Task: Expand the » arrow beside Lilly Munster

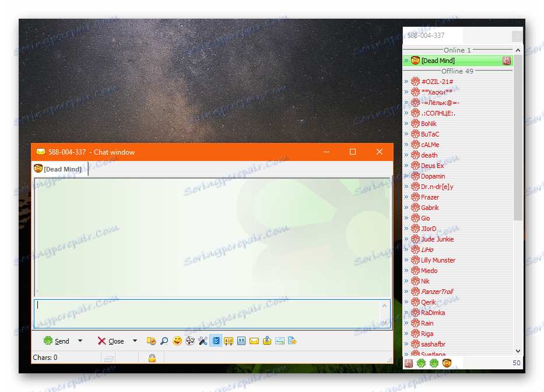Action: tap(406, 260)
